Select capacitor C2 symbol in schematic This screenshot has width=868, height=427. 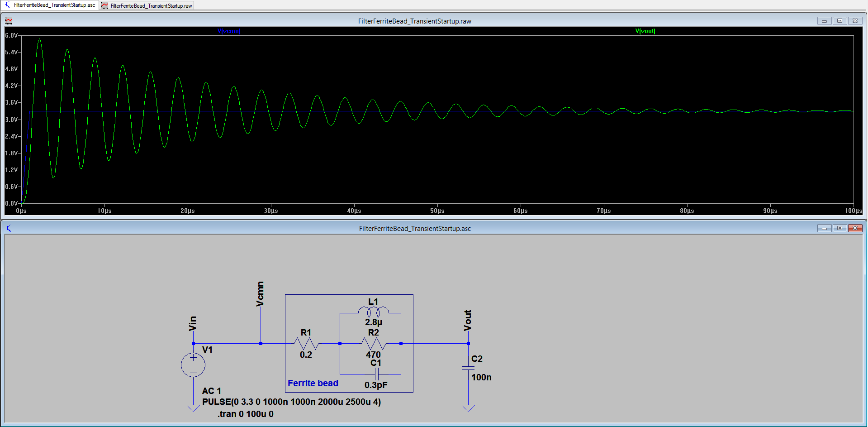(x=468, y=368)
